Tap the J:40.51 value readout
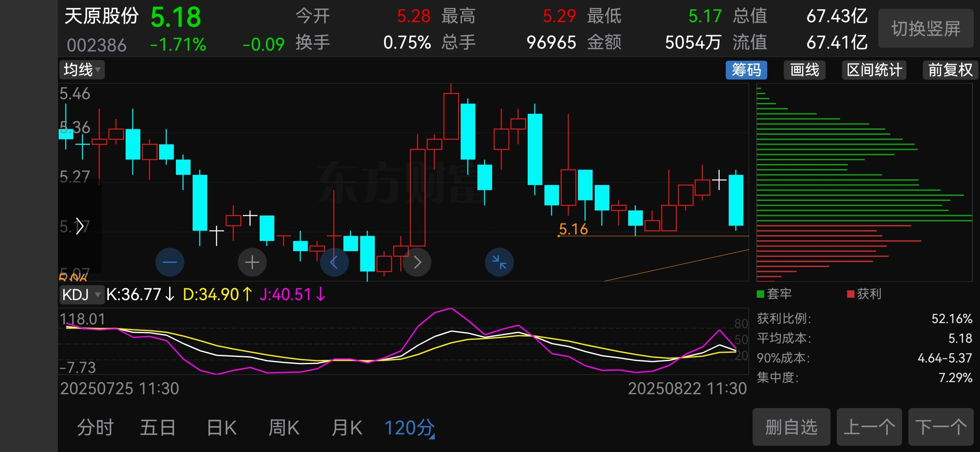 (292, 295)
